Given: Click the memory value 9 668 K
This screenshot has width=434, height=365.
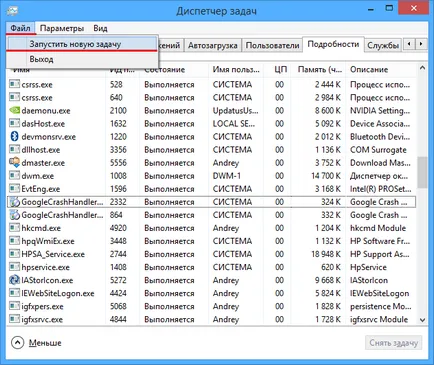Looking at the screenshot, I should (x=328, y=280).
